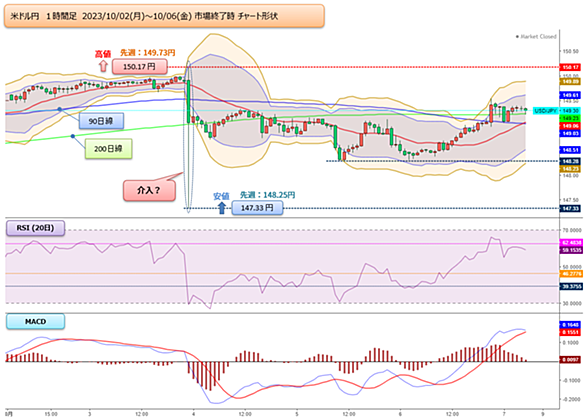
Task: Click the 0.1000 MACD axis label
Action: [x=572, y=342]
